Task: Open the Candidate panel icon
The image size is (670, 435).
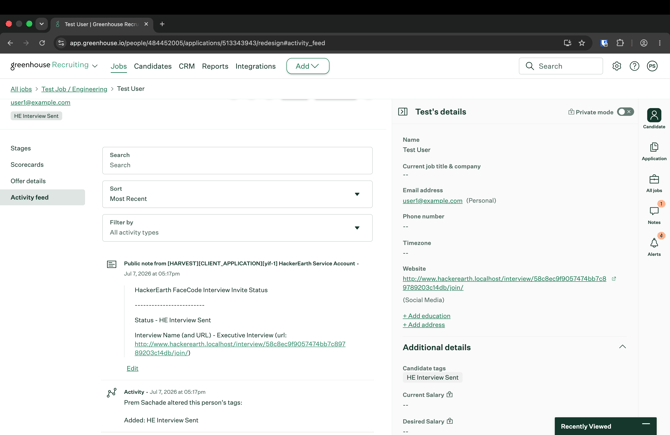Action: click(654, 115)
